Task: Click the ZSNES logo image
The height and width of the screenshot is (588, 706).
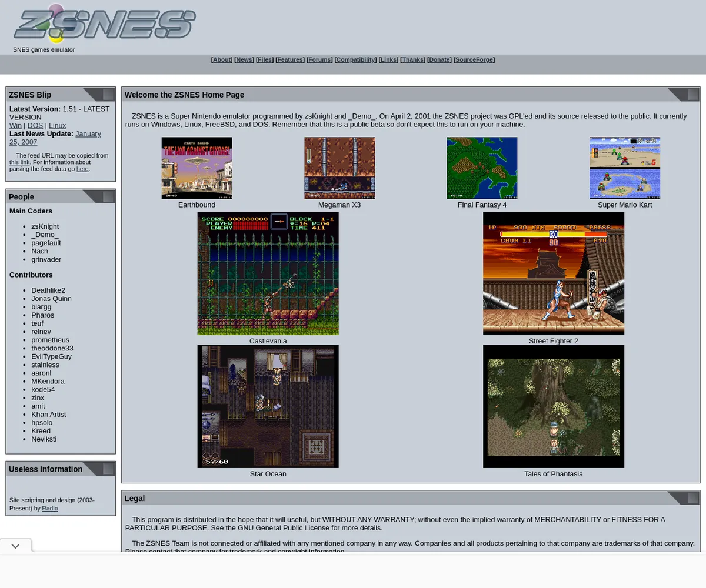Action: (x=105, y=24)
